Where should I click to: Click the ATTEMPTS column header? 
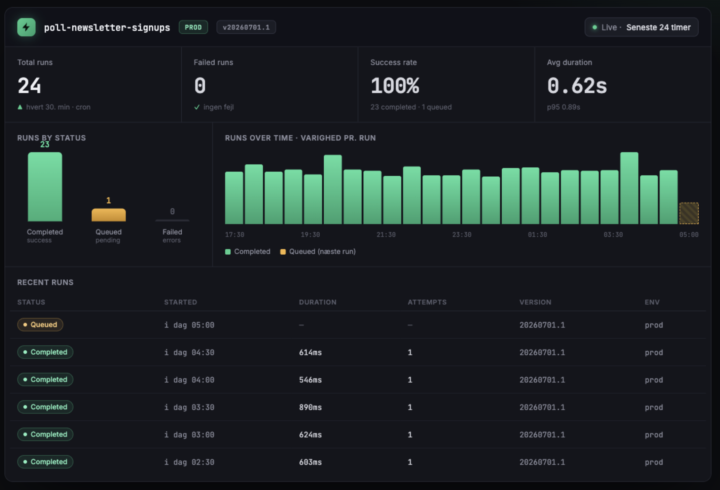tap(427, 302)
